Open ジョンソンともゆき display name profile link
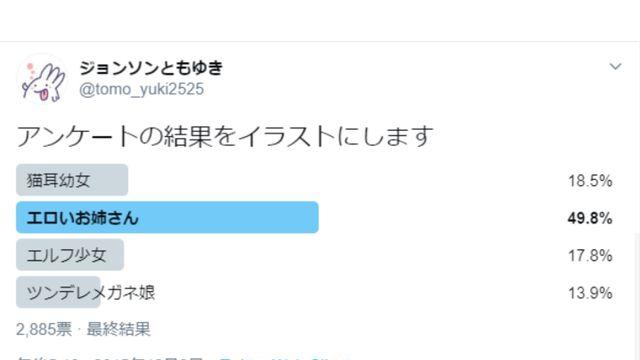The height and width of the screenshot is (360, 640). pos(151,68)
